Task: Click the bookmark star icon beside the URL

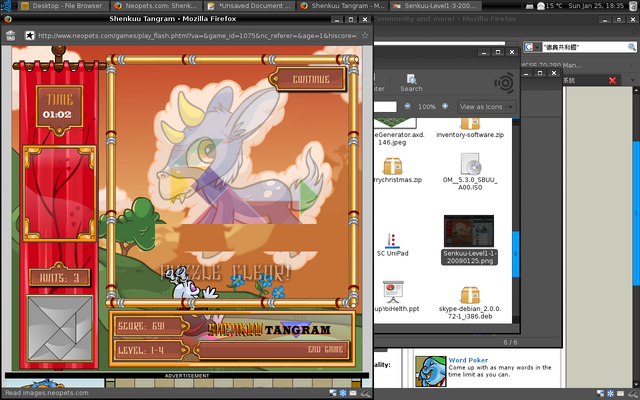Action: (x=29, y=36)
